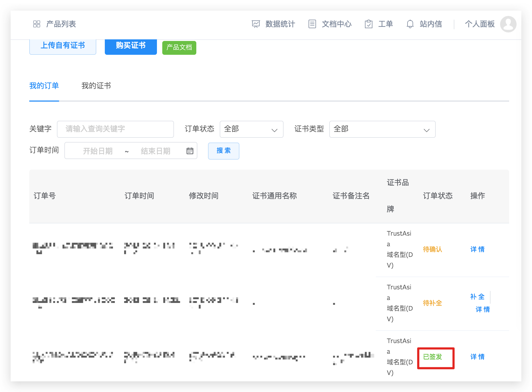Click the site message bell icon
Screen dimensions: 532x392
click(x=410, y=24)
